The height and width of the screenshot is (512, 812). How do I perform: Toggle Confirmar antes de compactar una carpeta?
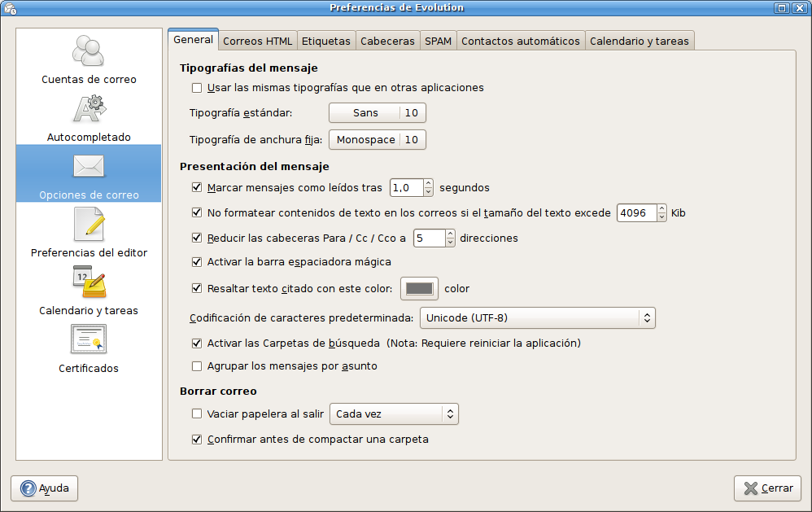coord(197,440)
